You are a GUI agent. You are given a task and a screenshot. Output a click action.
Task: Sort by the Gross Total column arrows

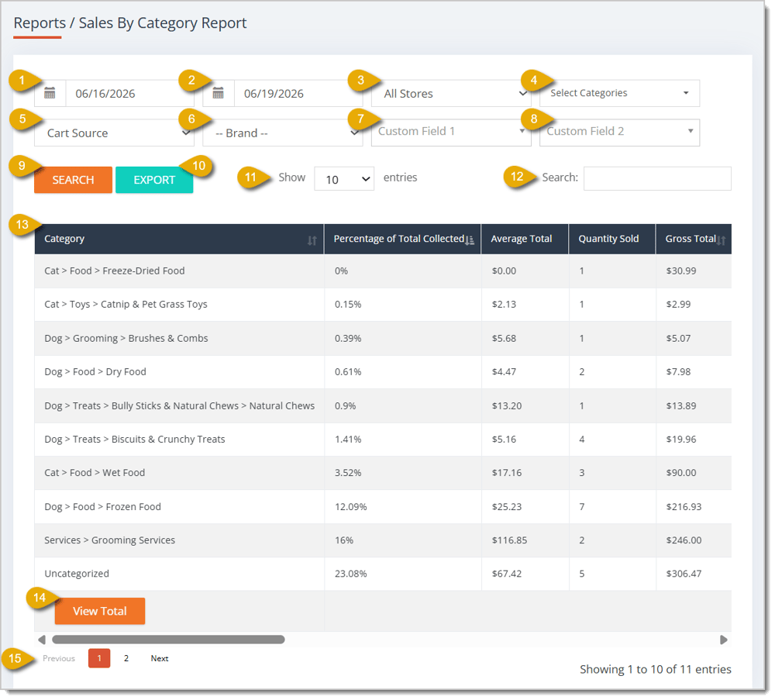click(722, 240)
